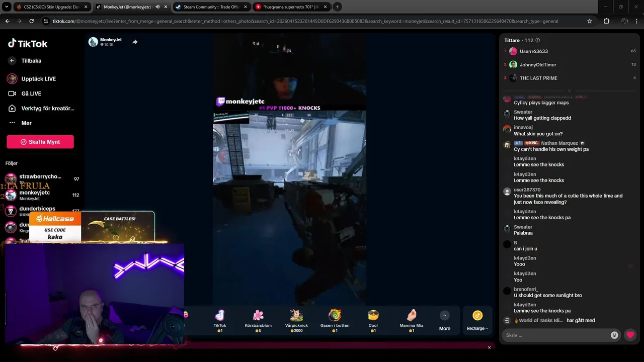644x362 pixels.
Task: Send the Cool sunglasses gift
Action: 373,320
